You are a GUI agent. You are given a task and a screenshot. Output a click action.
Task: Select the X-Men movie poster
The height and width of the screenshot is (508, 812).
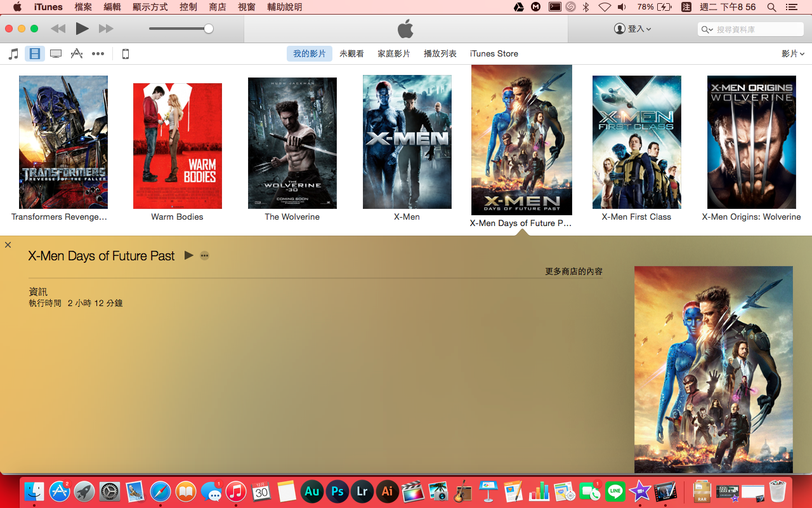(x=407, y=142)
